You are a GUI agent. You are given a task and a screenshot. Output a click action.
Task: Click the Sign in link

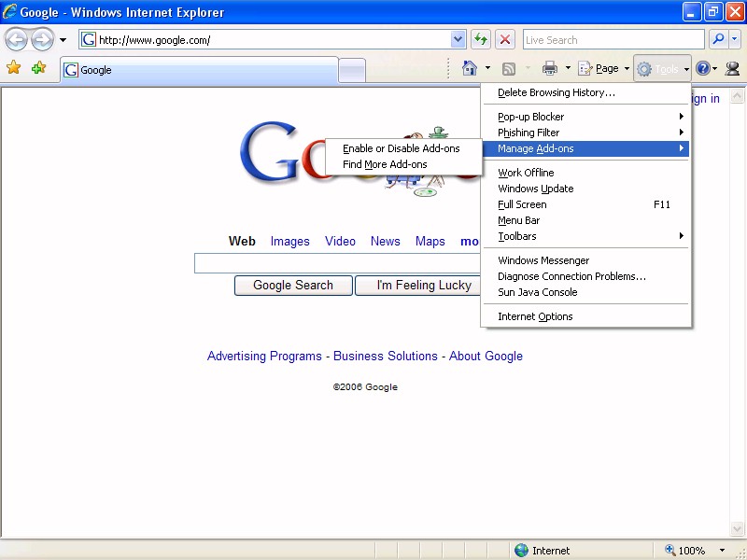[x=704, y=99]
